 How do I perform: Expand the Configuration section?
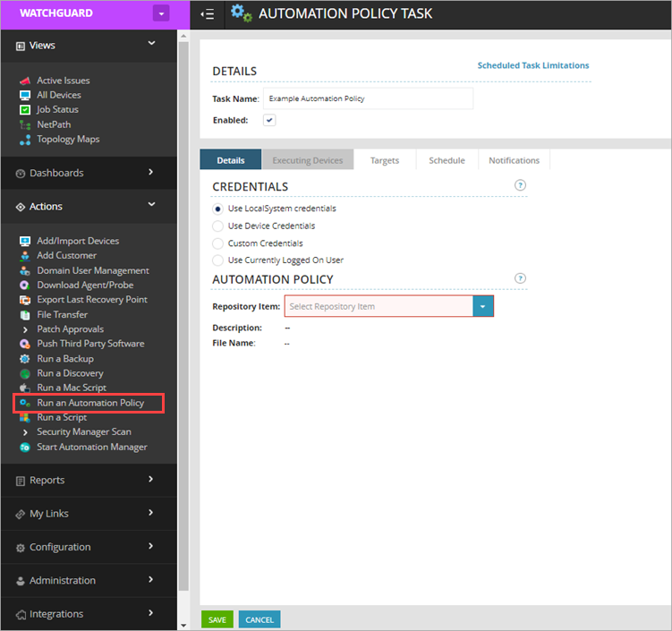click(151, 546)
